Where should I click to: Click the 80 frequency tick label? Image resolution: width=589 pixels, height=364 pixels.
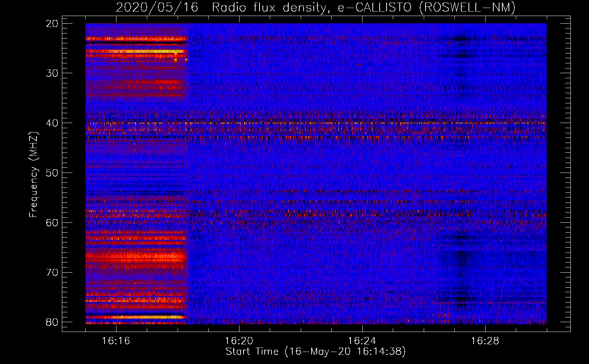[x=52, y=322]
